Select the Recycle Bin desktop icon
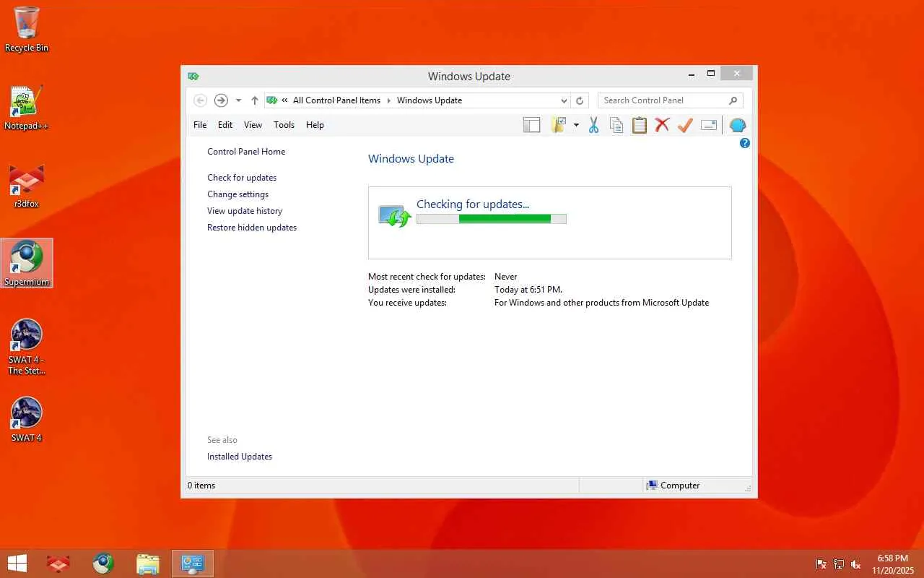 [x=27, y=30]
